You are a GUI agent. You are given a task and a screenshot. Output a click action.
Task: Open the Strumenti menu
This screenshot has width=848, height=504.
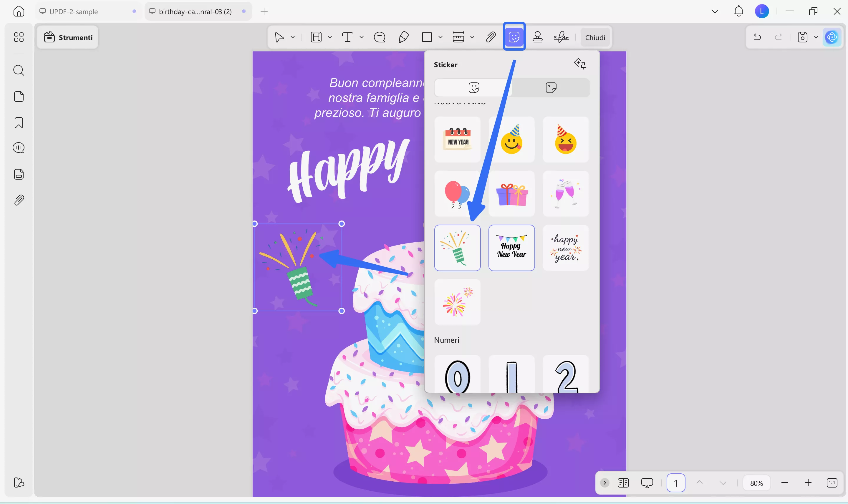click(68, 37)
